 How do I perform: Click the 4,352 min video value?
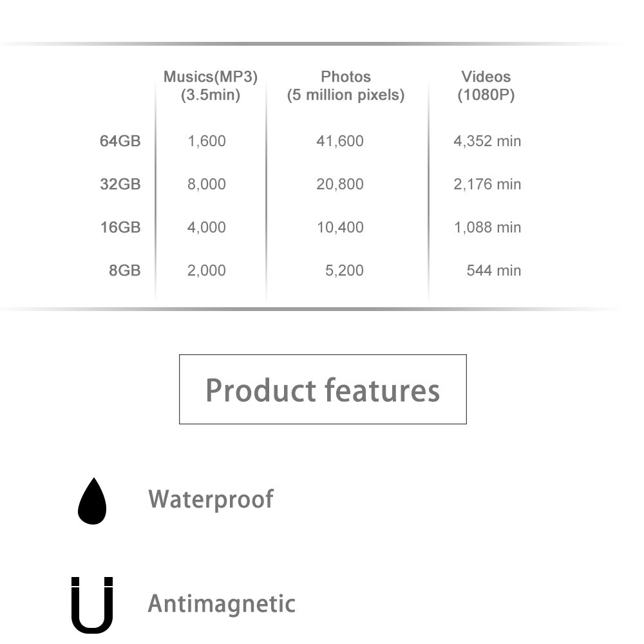click(x=487, y=141)
